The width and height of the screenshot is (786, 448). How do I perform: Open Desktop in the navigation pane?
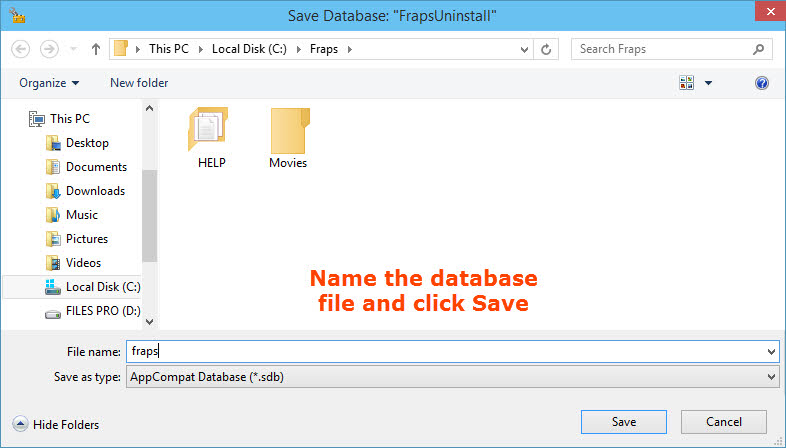pos(87,143)
